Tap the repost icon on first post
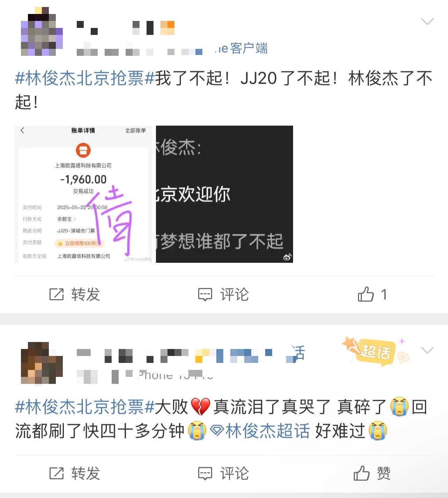448x498 pixels. coord(57,295)
